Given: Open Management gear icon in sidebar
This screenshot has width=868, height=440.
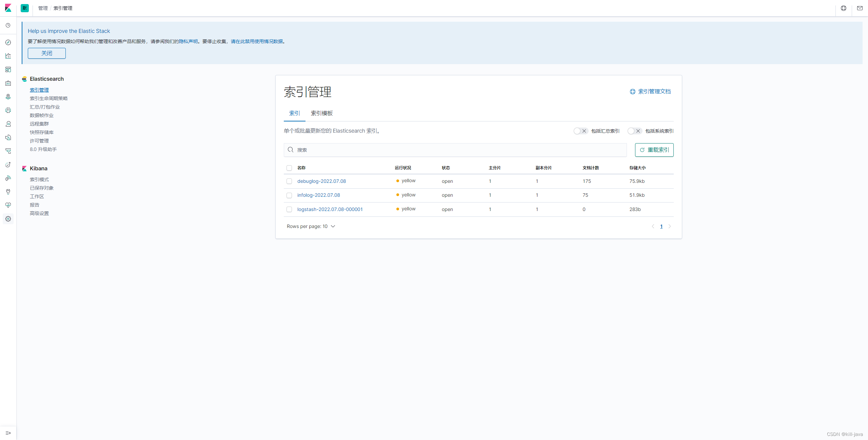Looking at the screenshot, I should click(8, 219).
